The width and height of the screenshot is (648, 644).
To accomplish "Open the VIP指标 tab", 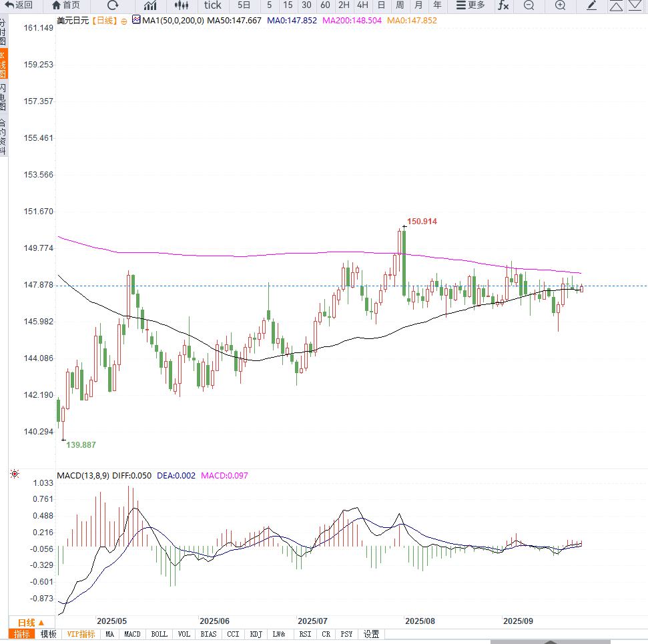I will point(81,634).
